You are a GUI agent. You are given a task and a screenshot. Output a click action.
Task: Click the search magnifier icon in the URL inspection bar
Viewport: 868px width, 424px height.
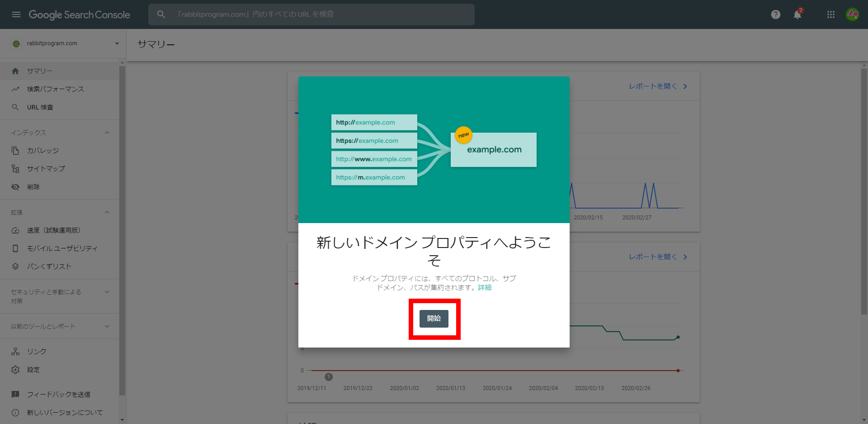click(x=161, y=14)
